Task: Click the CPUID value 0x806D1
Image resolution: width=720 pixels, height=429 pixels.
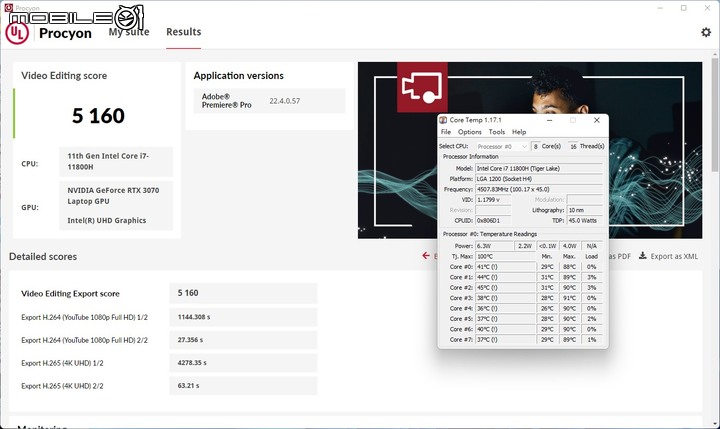Action: pyautogui.click(x=493, y=220)
